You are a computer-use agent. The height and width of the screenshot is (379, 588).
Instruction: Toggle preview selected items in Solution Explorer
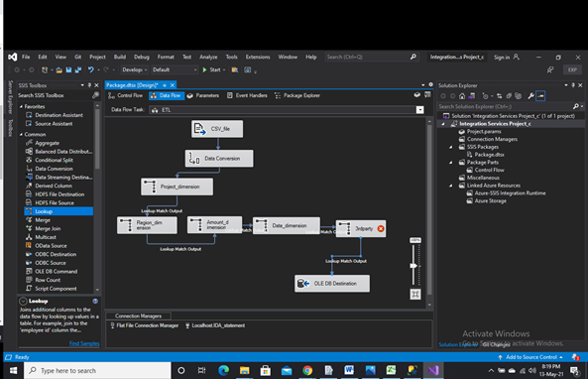coord(540,96)
